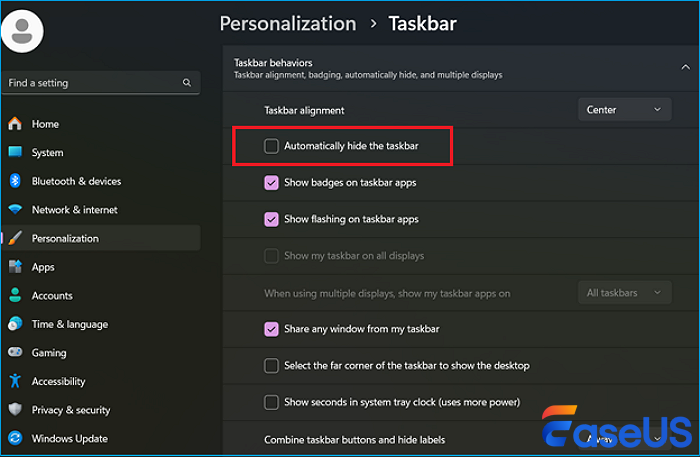Screen dimensions: 700x457
Task: Enable Automatically hide the taskbar checkbox
Action: tap(271, 146)
